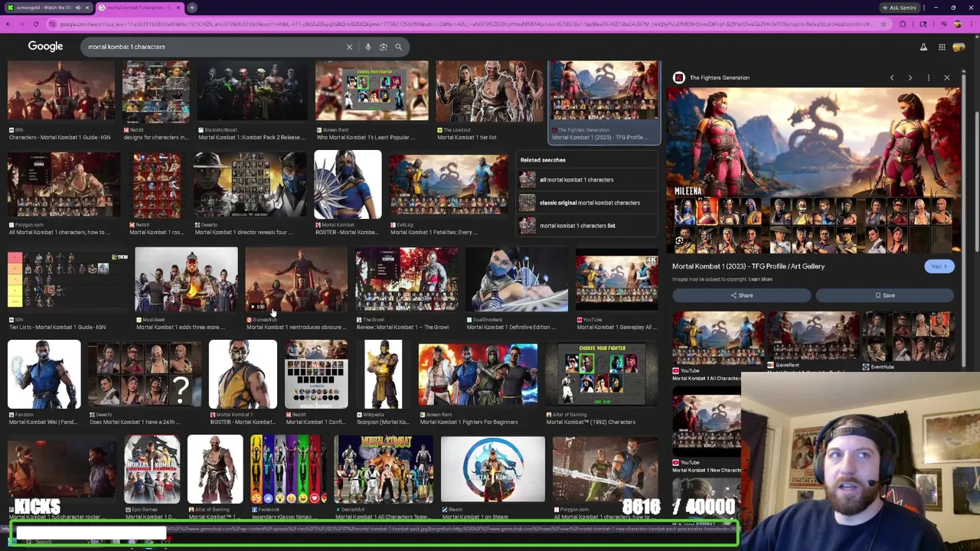The width and height of the screenshot is (980, 551).
Task: Open Google Lens search by image icon
Action: 384,47
